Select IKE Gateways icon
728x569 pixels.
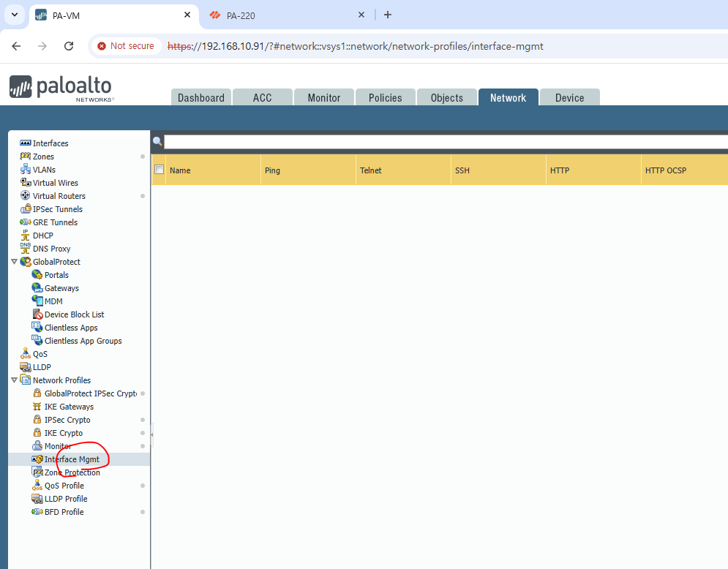(x=37, y=406)
